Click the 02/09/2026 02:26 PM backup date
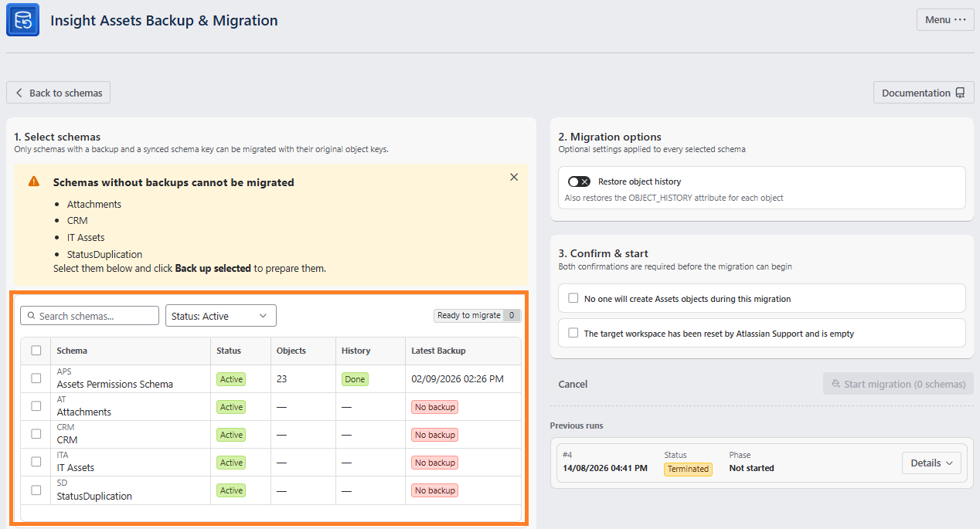This screenshot has height=529, width=980. (x=458, y=379)
